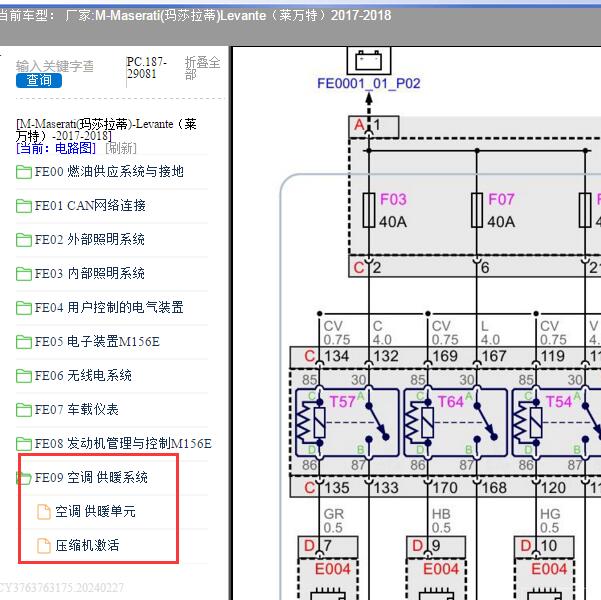Open the 空调 供暖单元 diagram
The image size is (601, 600).
point(95,512)
